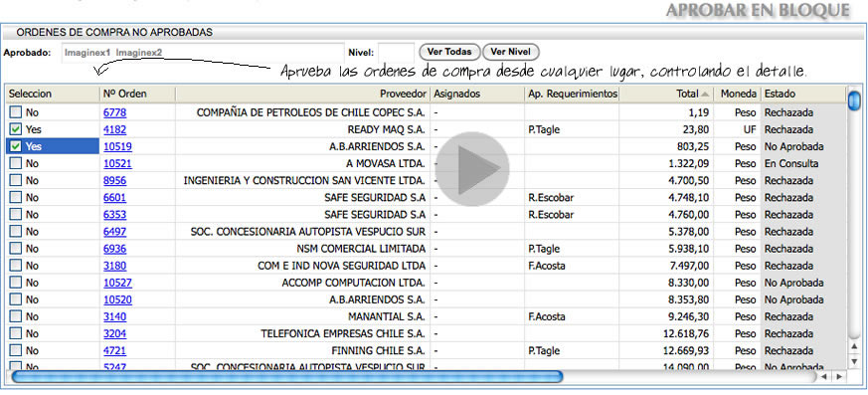868x395 pixels.
Task: Select the MANANTIAL S.A. provider cell
Action: tap(302, 316)
